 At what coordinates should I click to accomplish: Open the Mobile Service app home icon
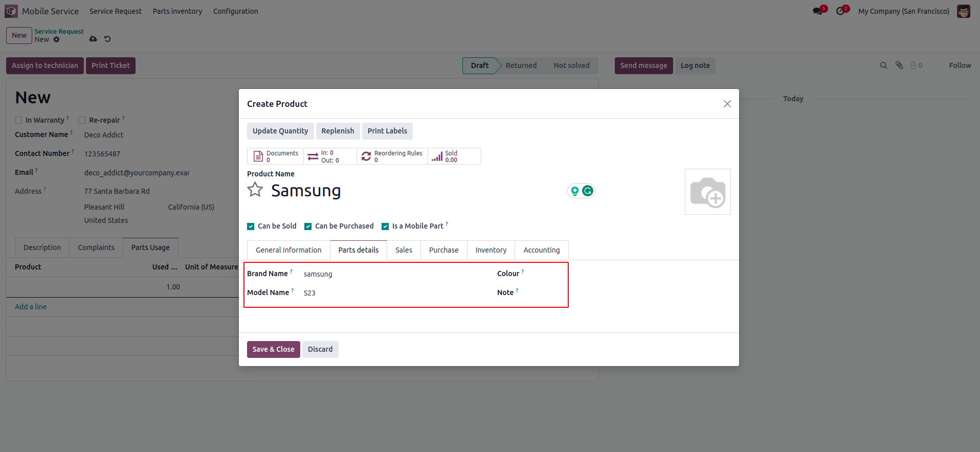[11, 11]
